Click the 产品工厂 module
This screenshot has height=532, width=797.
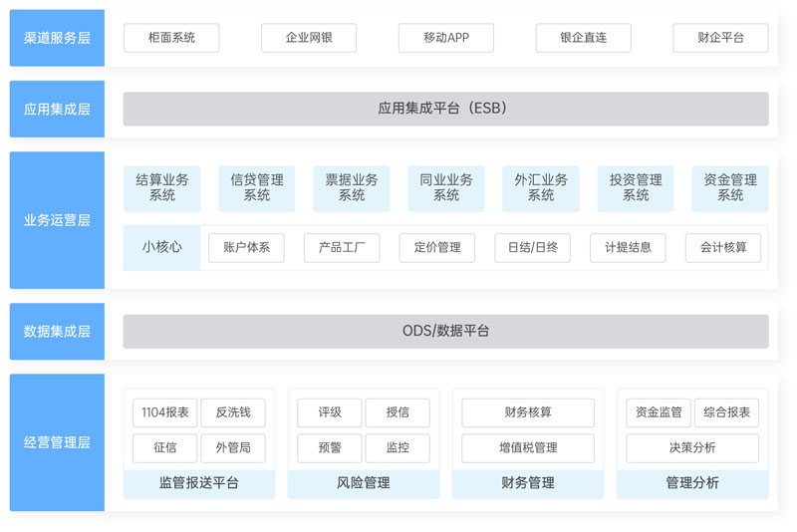342,247
